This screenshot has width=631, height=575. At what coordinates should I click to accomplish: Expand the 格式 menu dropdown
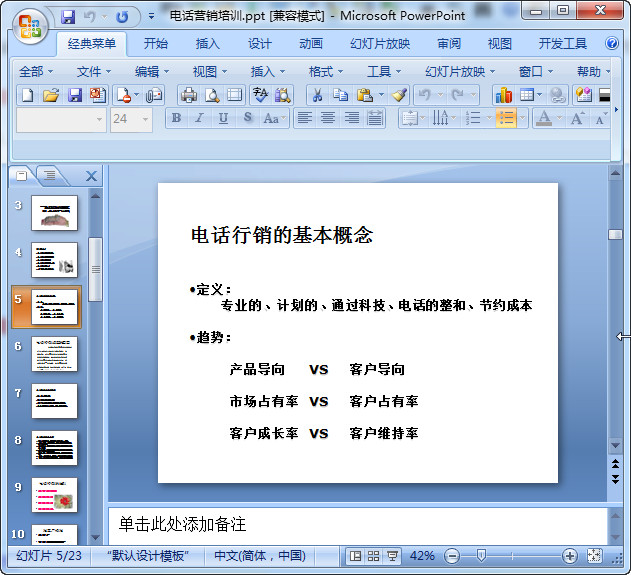(x=325, y=72)
